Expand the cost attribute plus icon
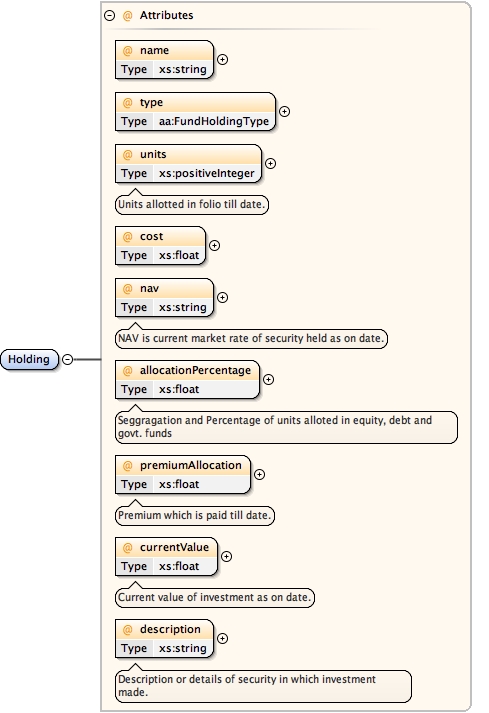 click(214, 246)
